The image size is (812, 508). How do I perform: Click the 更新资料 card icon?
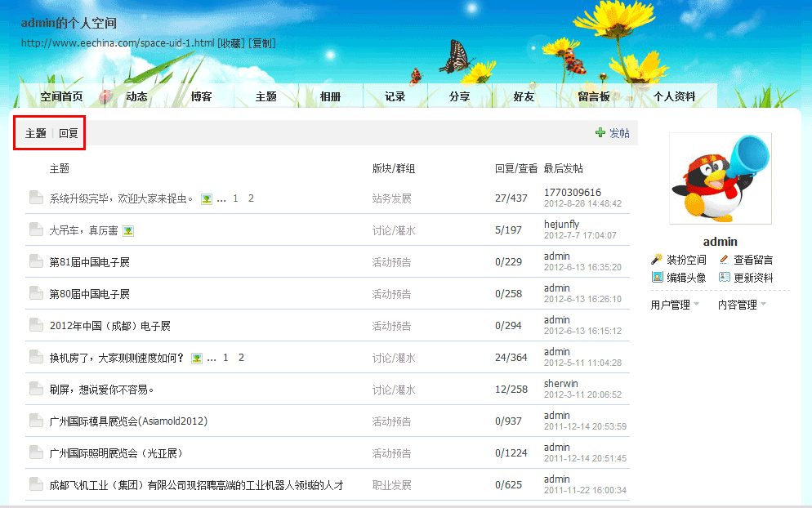click(724, 278)
